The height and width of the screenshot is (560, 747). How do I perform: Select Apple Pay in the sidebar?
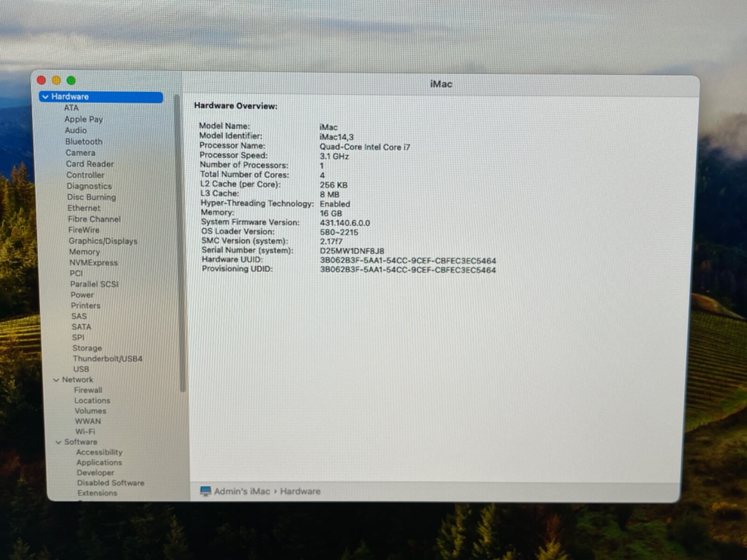pyautogui.click(x=84, y=119)
